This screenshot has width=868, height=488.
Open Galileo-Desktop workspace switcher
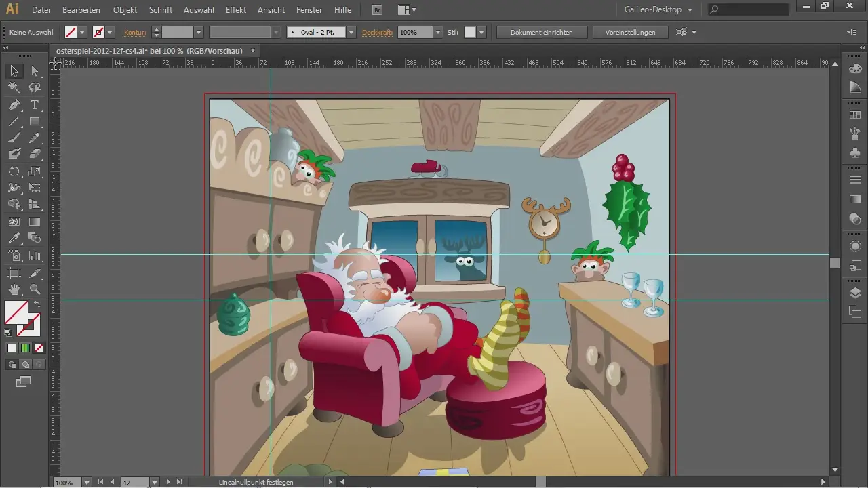[658, 10]
